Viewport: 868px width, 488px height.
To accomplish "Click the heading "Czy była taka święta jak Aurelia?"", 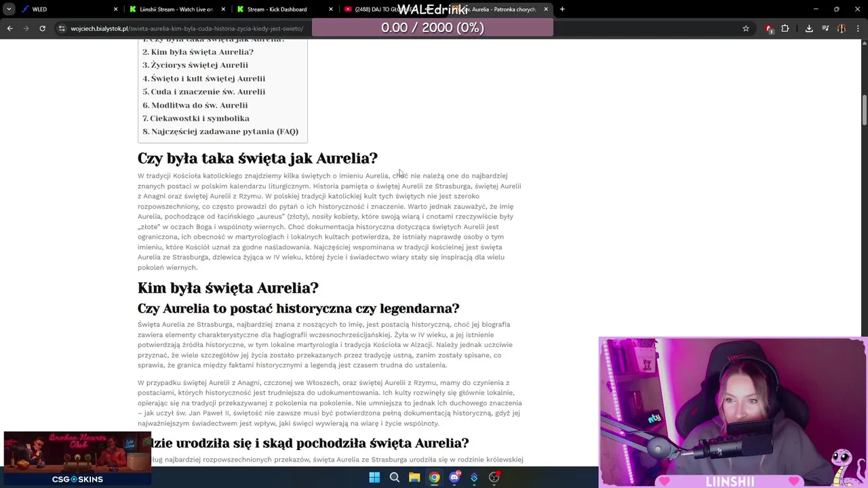I will [258, 159].
